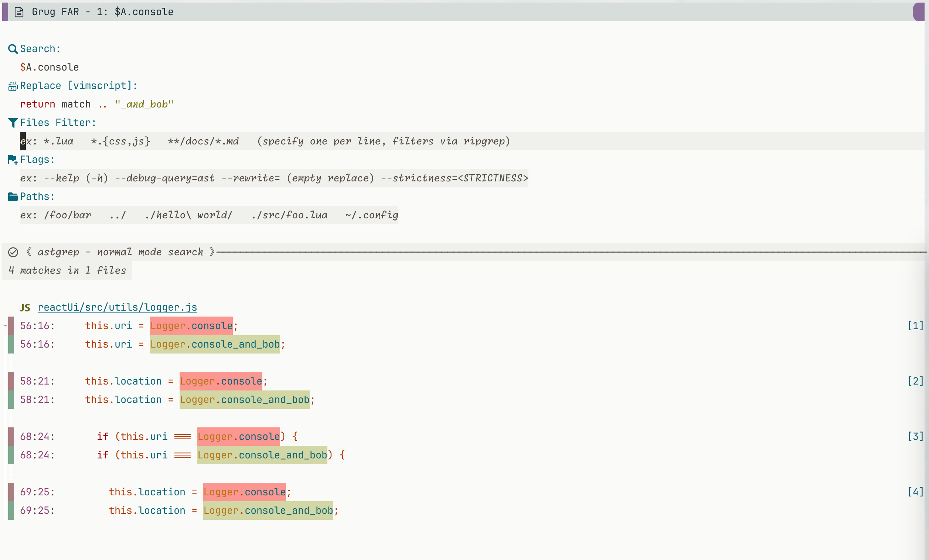Click the Replace vimscript icon

[x=13, y=86]
